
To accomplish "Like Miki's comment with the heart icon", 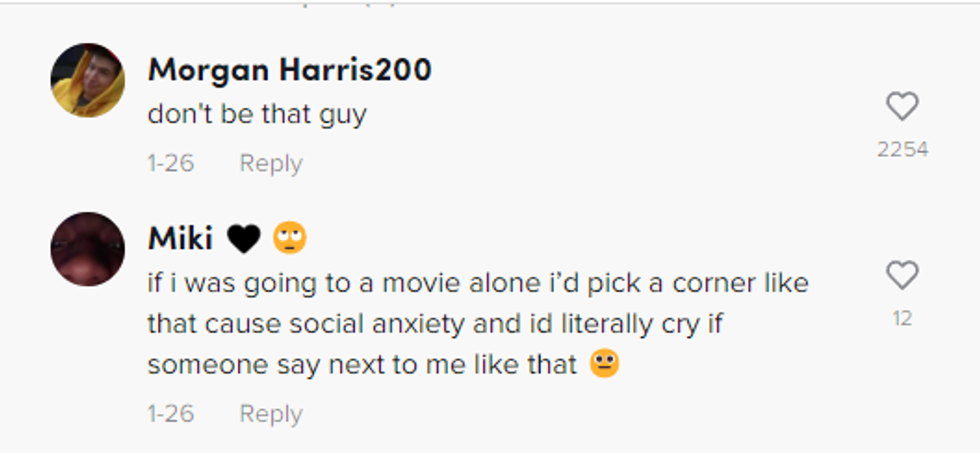I will point(902,275).
